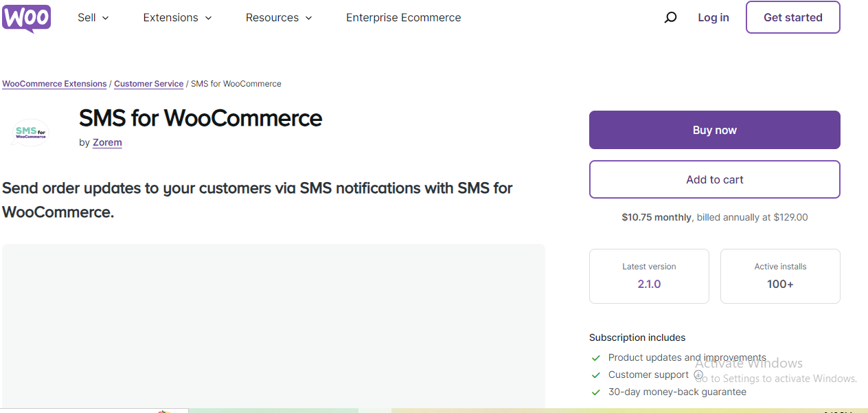
Task: Expand the Resources dropdown menu
Action: tap(279, 18)
